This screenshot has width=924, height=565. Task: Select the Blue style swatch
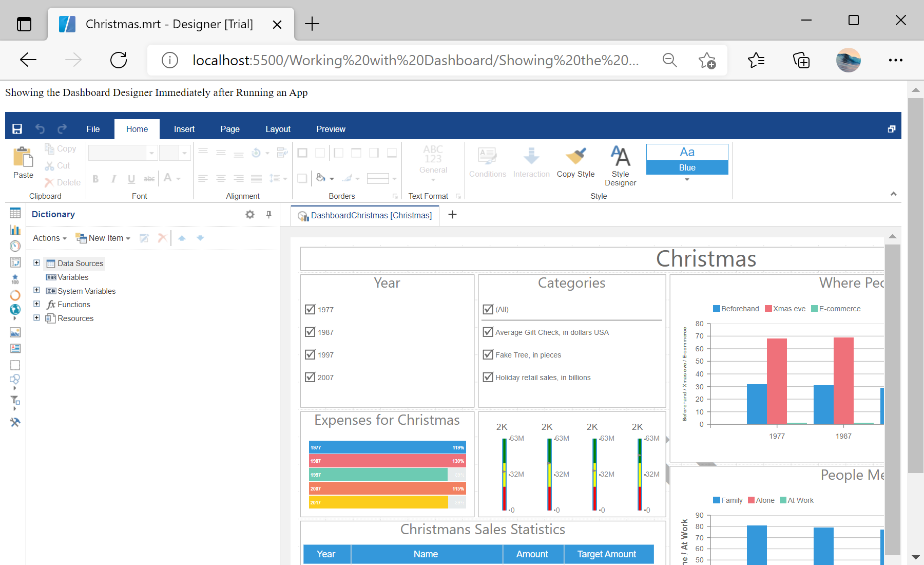(687, 159)
